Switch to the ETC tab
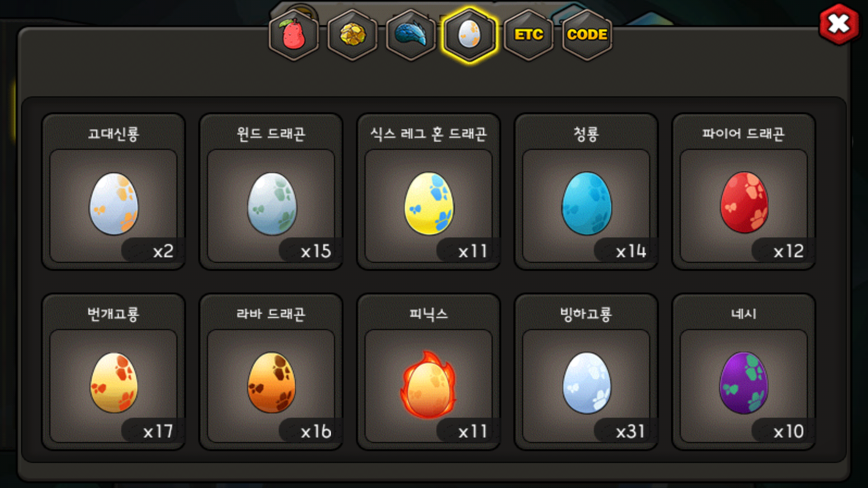The width and height of the screenshot is (868, 488). tap(528, 34)
